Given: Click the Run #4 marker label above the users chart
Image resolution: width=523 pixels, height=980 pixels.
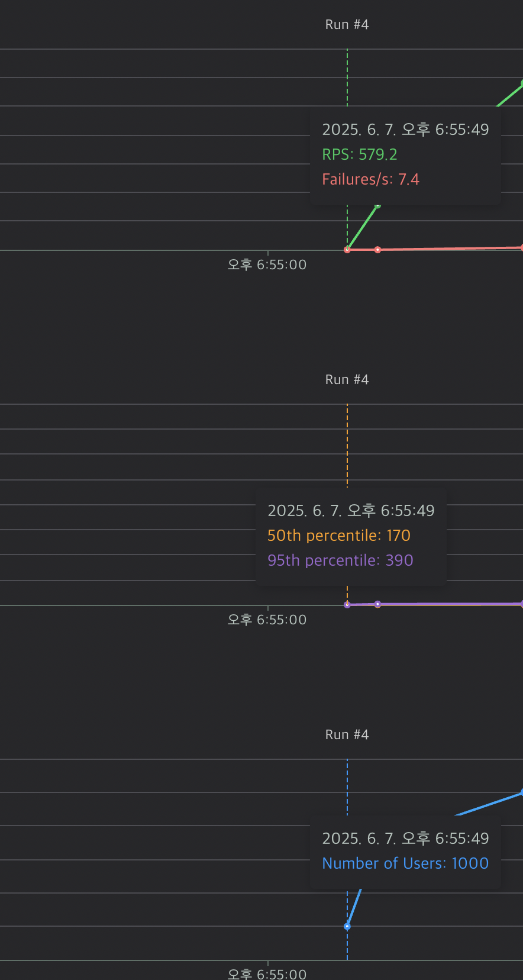Looking at the screenshot, I should point(347,734).
